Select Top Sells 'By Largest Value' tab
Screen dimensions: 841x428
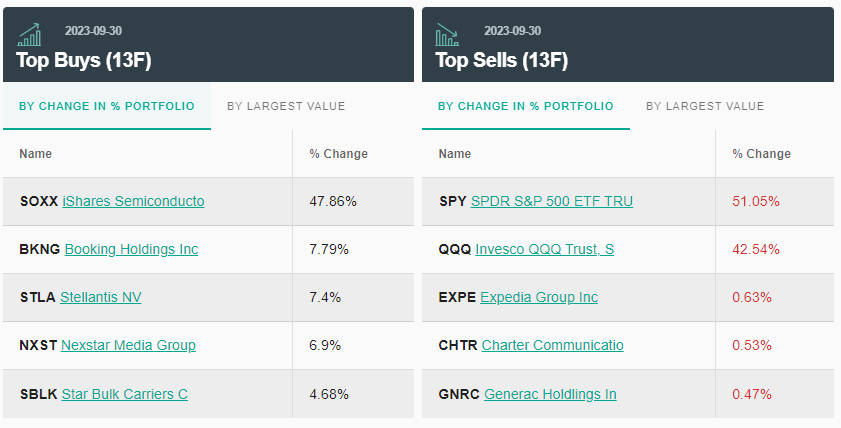click(x=705, y=106)
